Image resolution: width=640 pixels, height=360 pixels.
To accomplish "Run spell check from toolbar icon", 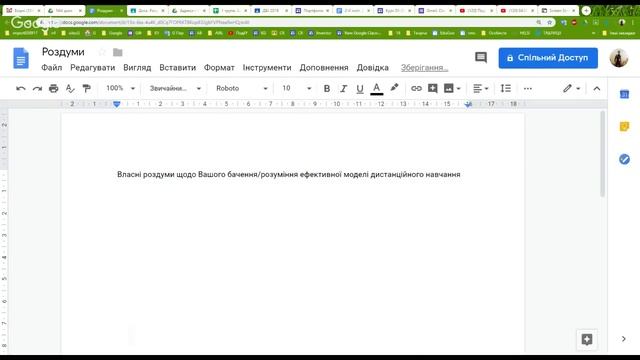I will click(x=70, y=88).
